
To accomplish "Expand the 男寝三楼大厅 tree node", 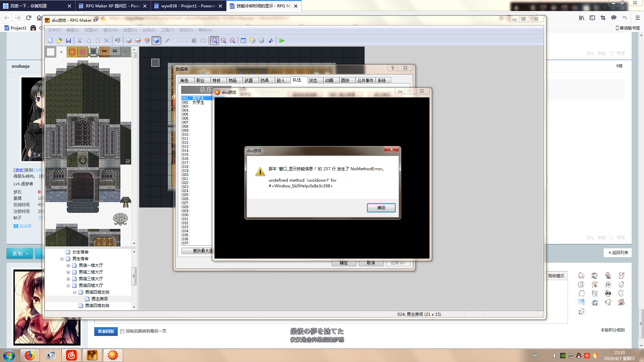I will click(x=68, y=279).
